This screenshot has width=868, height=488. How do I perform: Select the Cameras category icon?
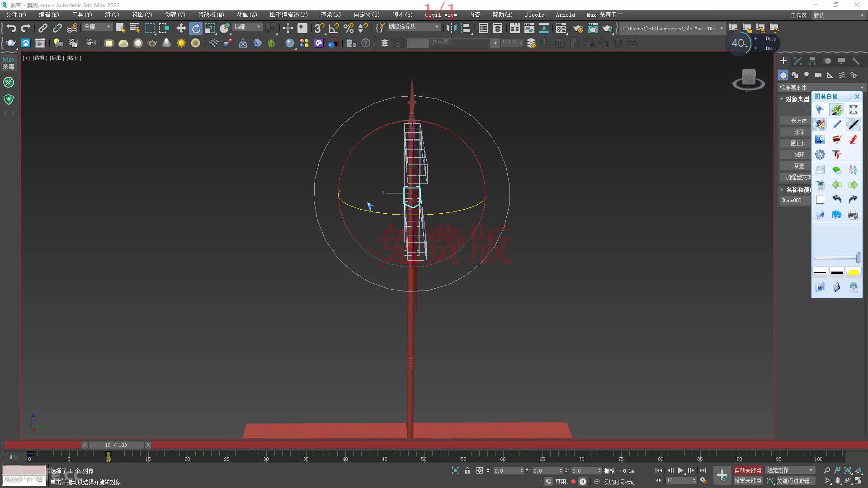pos(818,75)
